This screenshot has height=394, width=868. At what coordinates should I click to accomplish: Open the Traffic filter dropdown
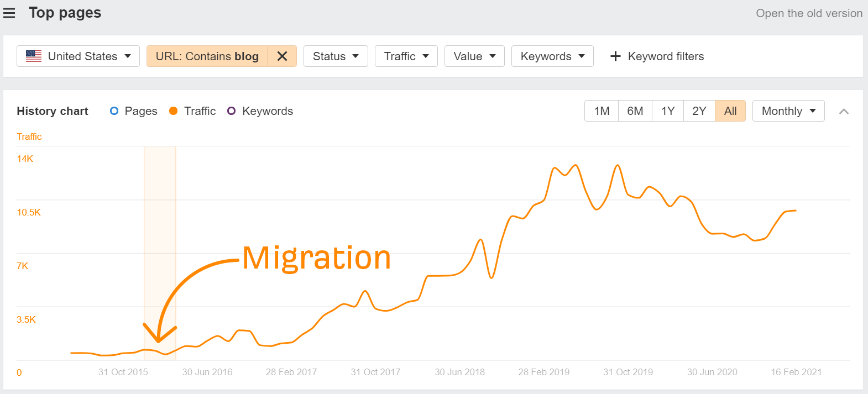point(406,56)
